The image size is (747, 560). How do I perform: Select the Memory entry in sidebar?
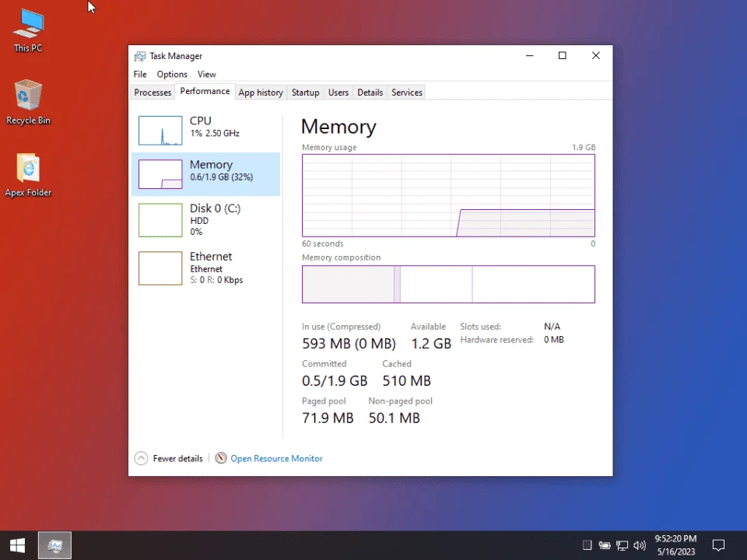(205, 174)
